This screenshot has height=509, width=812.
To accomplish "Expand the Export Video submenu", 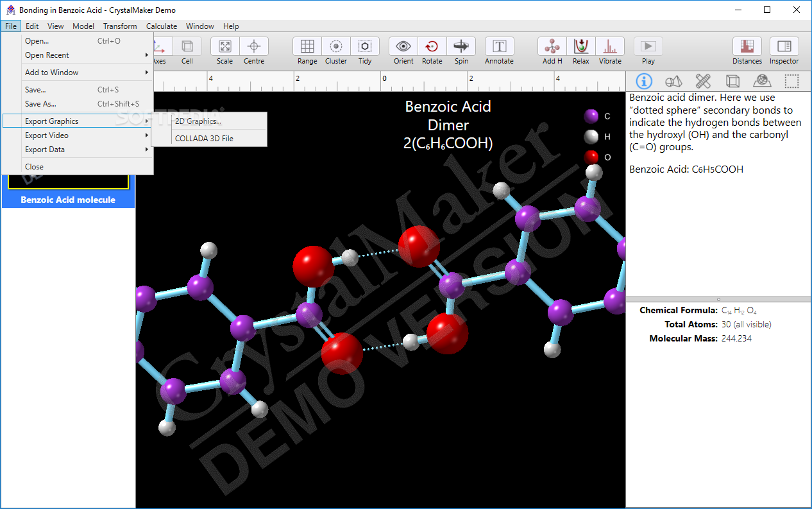I will (x=77, y=135).
